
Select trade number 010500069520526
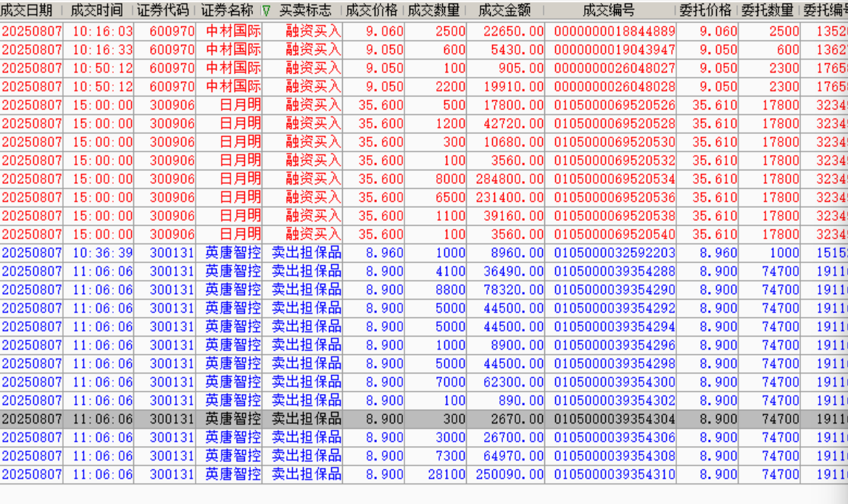(x=615, y=105)
